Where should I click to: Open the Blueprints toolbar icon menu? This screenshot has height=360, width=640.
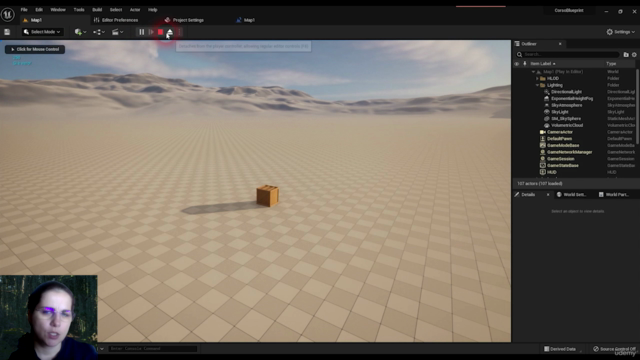click(99, 32)
